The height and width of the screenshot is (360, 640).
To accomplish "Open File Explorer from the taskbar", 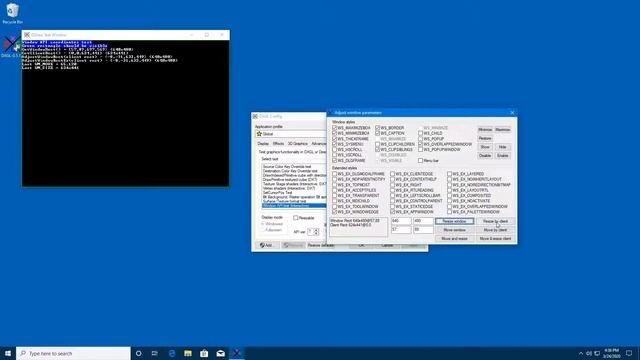I will tap(188, 353).
